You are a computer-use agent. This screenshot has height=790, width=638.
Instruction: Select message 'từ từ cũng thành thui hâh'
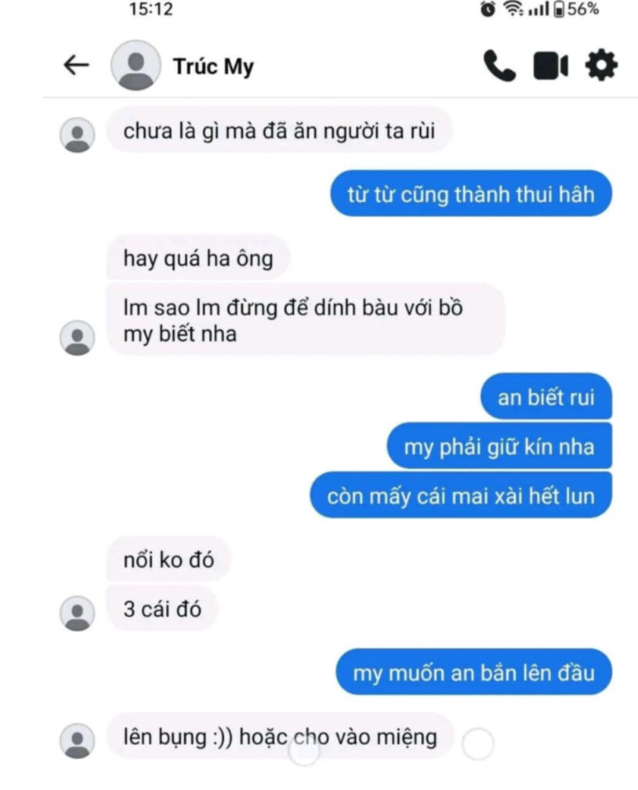(471, 194)
